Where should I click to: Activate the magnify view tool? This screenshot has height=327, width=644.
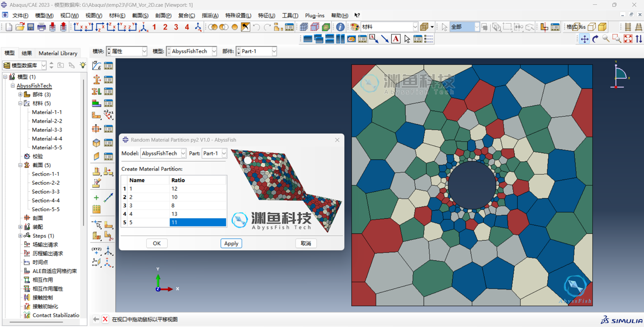point(606,39)
